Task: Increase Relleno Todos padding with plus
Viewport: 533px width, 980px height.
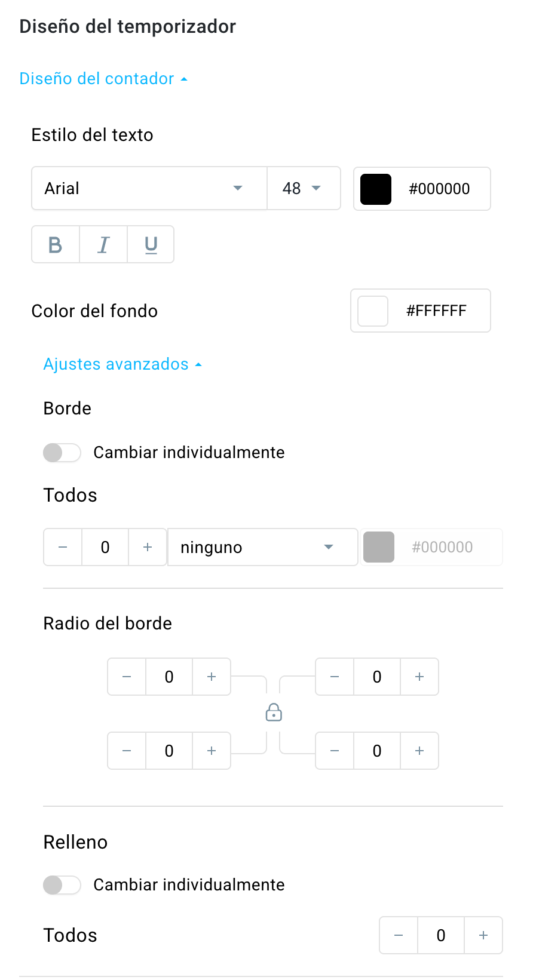Action: click(x=483, y=935)
